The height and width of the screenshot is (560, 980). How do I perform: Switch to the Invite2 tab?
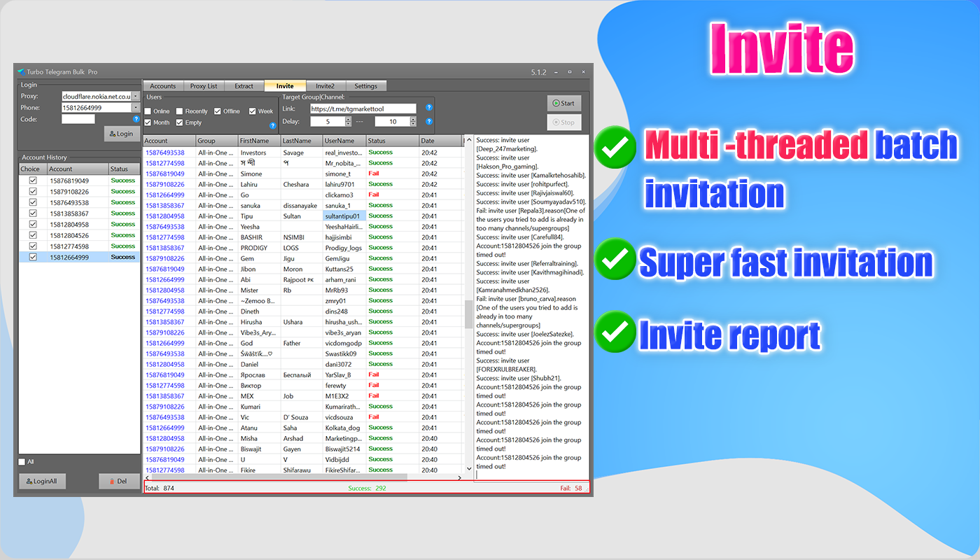325,86
